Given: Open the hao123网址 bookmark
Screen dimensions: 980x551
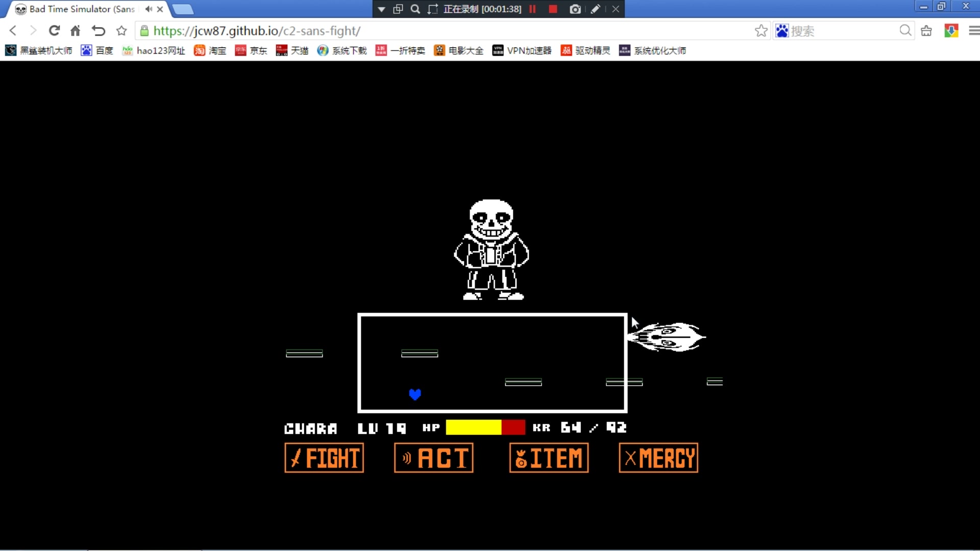Looking at the screenshot, I should tap(154, 50).
